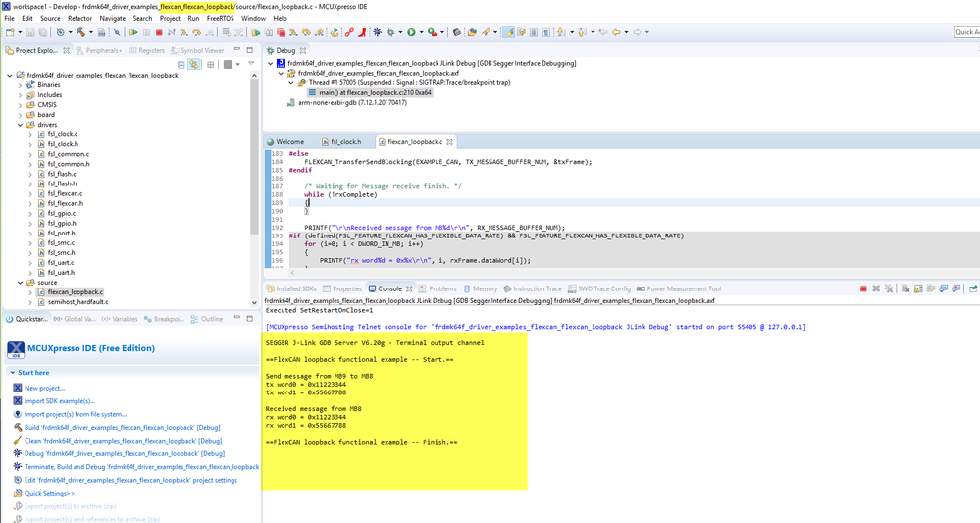Viewport: 980px width, 523px height.
Task: Click the green Run play toolbar icon
Action: click(411, 32)
